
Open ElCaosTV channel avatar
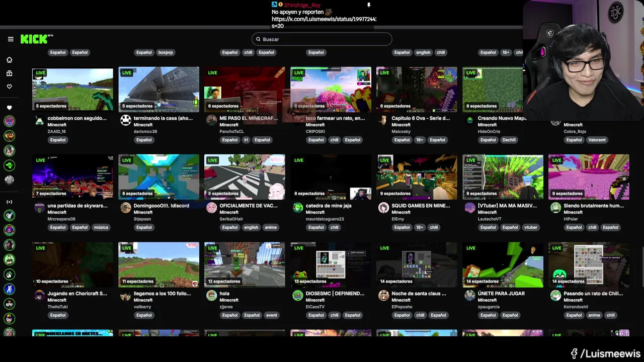pos(298,296)
